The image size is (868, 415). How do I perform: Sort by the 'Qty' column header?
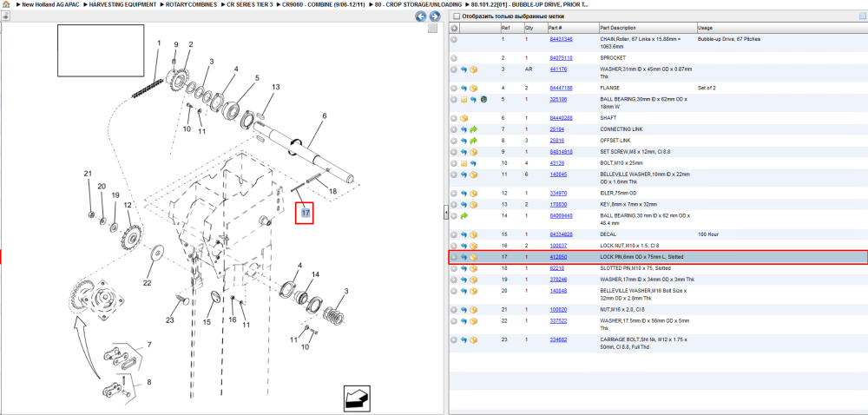coord(529,28)
